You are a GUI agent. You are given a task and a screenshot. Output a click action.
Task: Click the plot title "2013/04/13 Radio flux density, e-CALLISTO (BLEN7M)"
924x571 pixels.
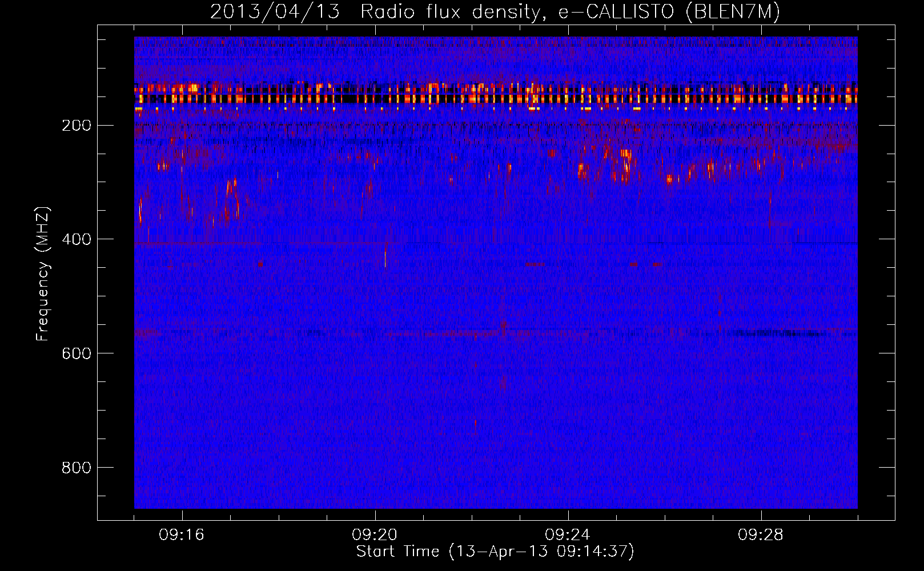click(495, 11)
